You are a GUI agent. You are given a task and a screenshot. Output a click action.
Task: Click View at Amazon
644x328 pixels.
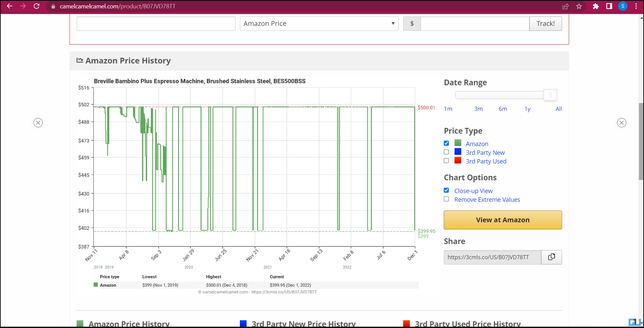pyautogui.click(x=502, y=220)
